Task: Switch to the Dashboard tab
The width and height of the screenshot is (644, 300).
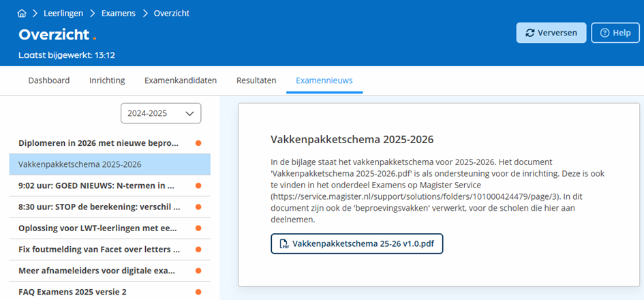Action: coord(49,80)
